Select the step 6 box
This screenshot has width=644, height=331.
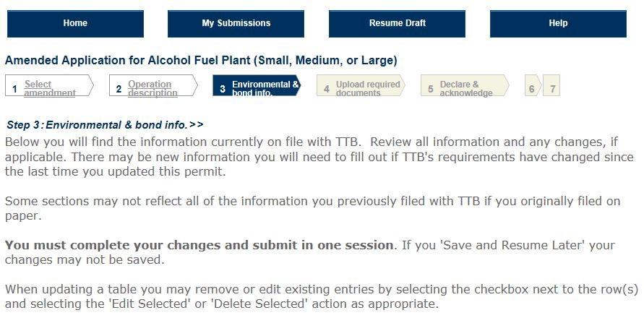click(x=532, y=88)
